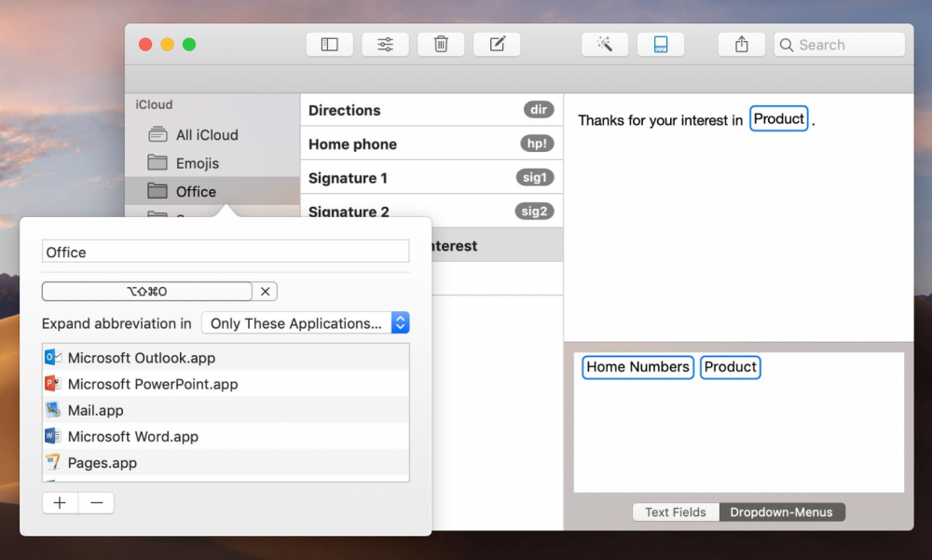
Task: Select Mail.app in the list
Action: pos(226,410)
